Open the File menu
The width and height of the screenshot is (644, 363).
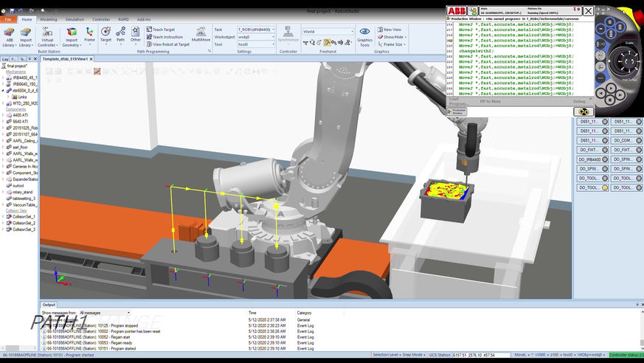[x=8, y=19]
